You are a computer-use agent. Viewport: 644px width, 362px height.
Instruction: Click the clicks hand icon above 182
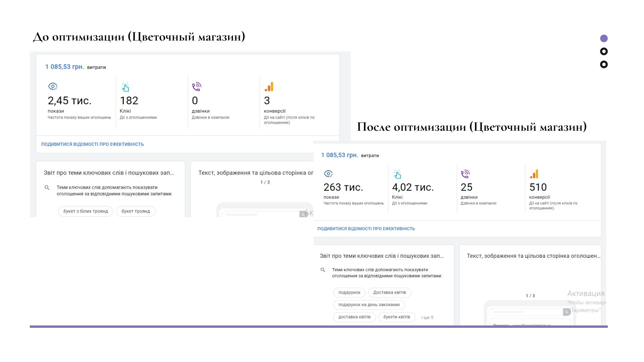tap(125, 87)
